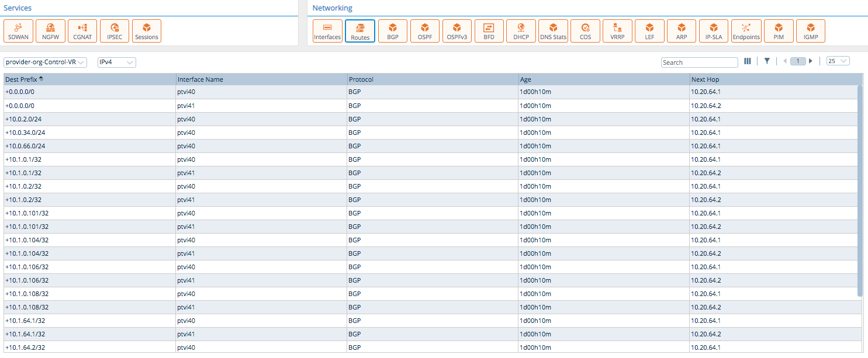Screen dimensions: 868x358
Task: Expand the 0.0.0.0/0 route entry
Action: tap(6, 92)
